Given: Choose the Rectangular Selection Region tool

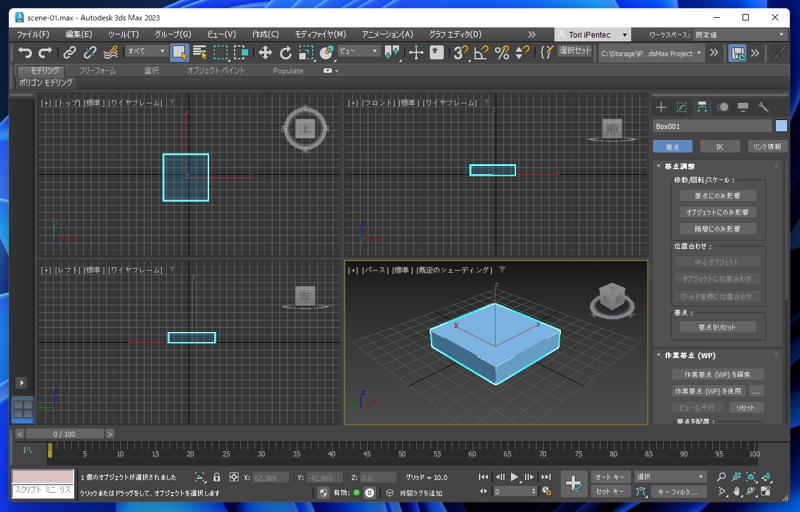Looking at the screenshot, I should (220, 52).
